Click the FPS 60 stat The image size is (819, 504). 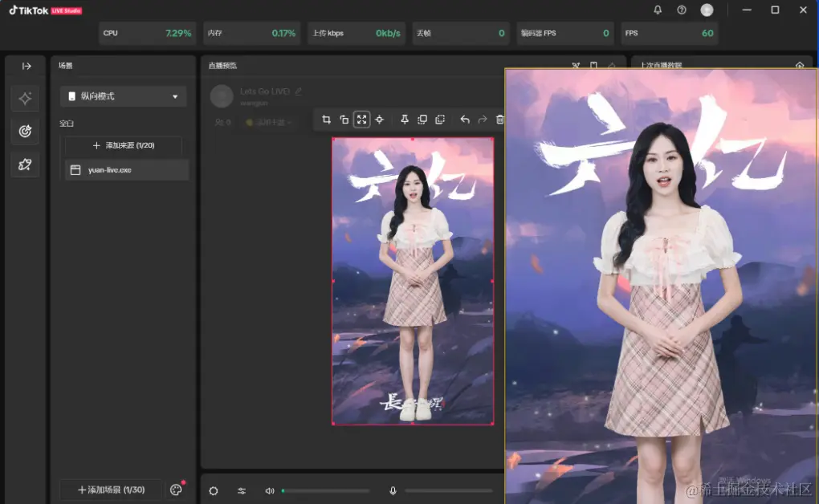tap(669, 33)
